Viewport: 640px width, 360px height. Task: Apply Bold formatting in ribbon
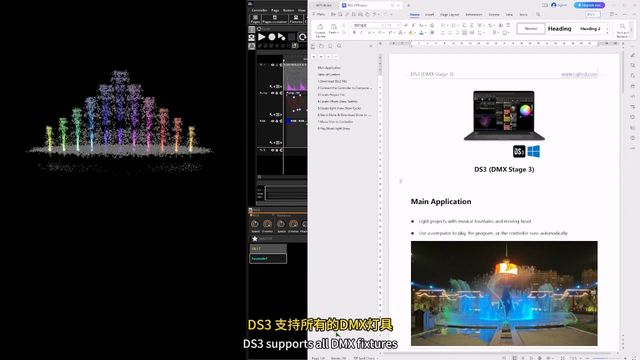(354, 32)
